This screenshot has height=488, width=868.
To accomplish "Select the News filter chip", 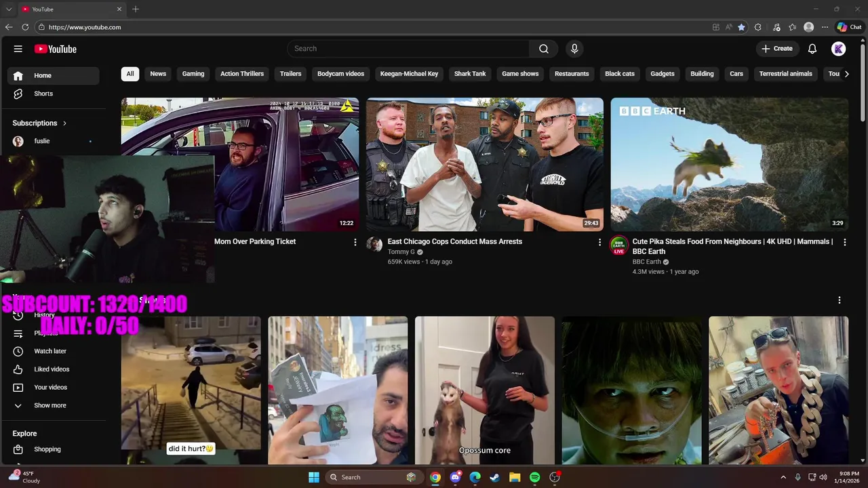I will click(158, 74).
